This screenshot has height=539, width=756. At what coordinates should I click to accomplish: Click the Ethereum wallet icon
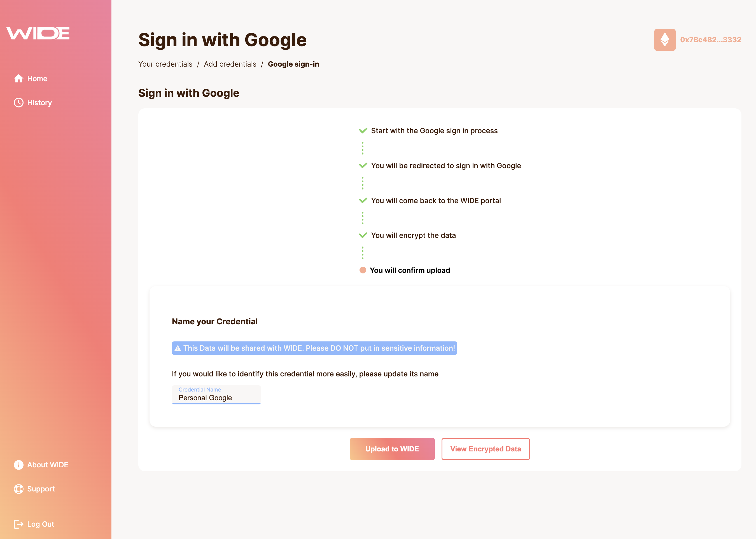tap(665, 40)
